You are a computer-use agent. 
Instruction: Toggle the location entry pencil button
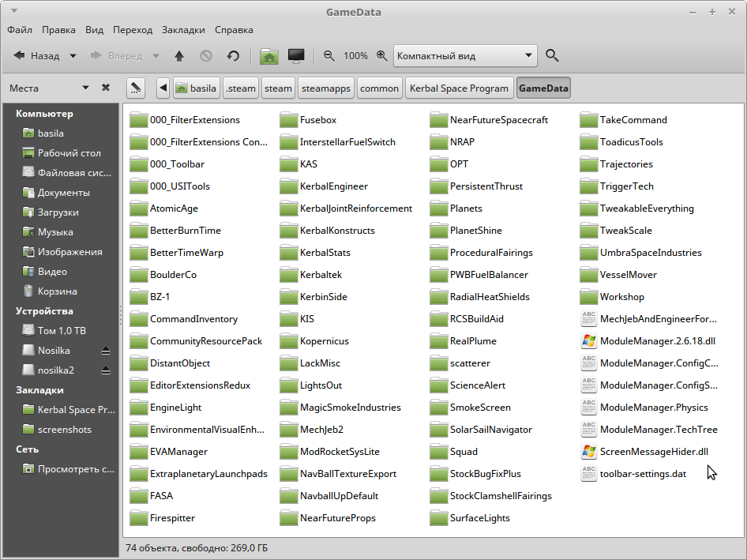point(136,88)
